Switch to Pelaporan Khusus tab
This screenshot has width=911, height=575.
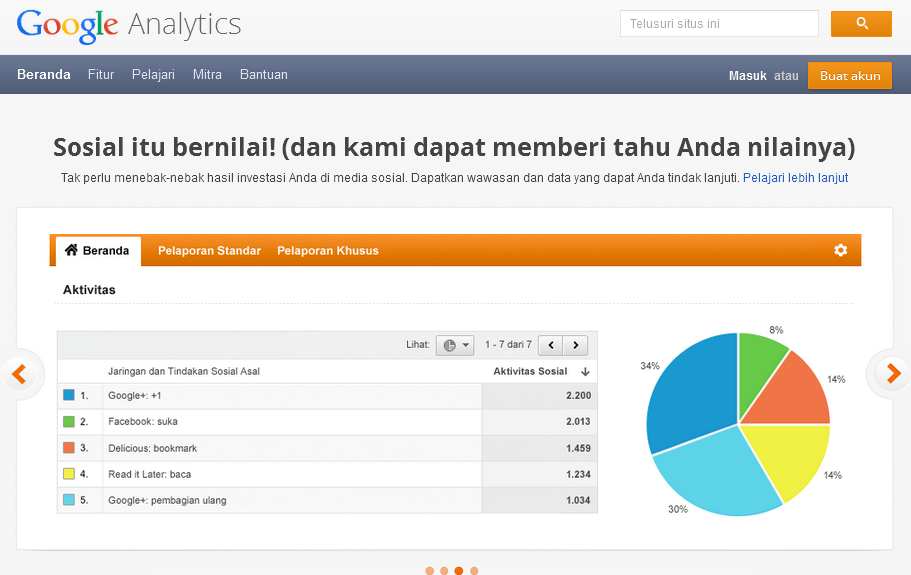click(x=328, y=251)
